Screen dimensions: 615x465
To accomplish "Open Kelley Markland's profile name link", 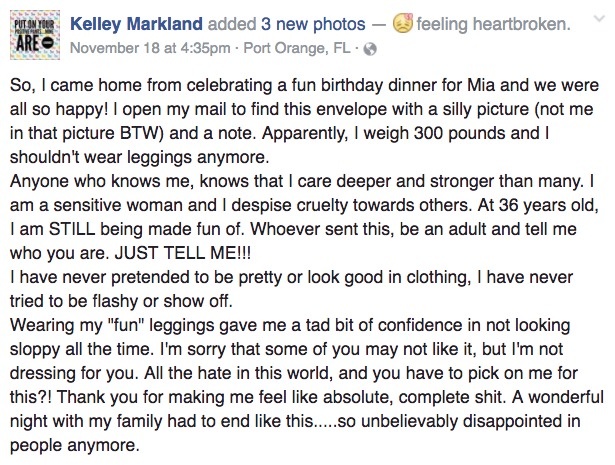I will point(136,24).
